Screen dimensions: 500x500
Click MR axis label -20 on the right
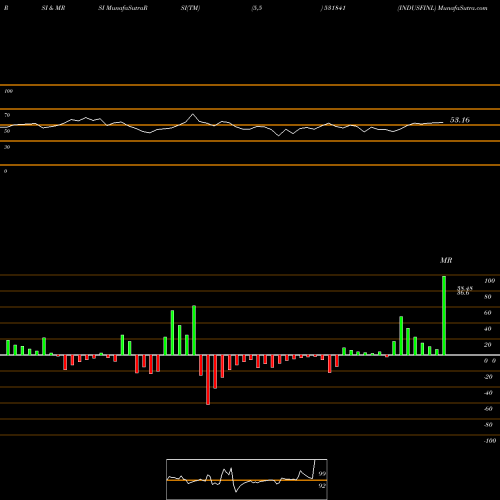pos(488,377)
